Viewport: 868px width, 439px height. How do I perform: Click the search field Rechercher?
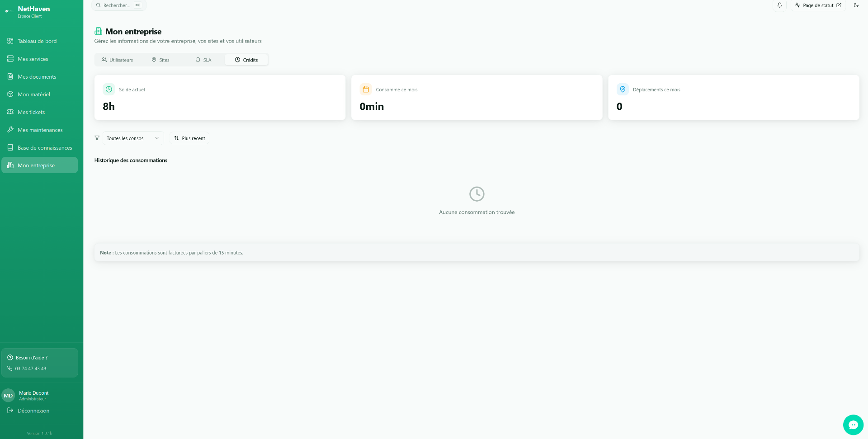tap(119, 5)
